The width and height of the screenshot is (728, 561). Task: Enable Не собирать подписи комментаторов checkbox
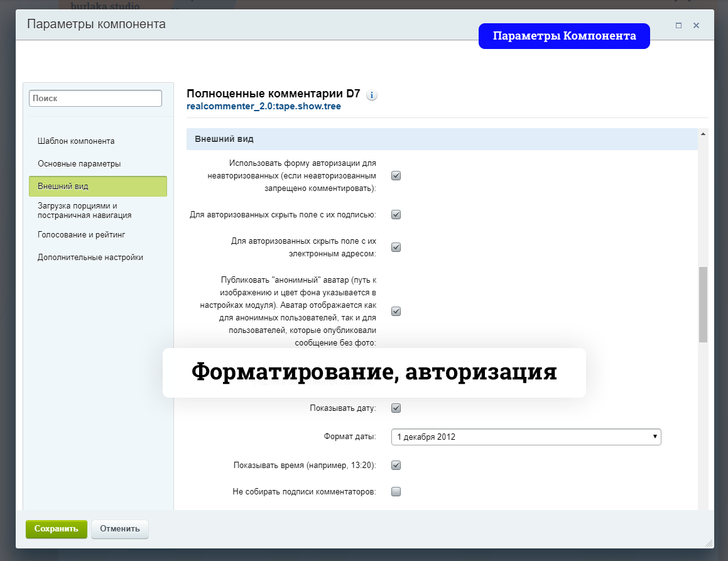(396, 492)
